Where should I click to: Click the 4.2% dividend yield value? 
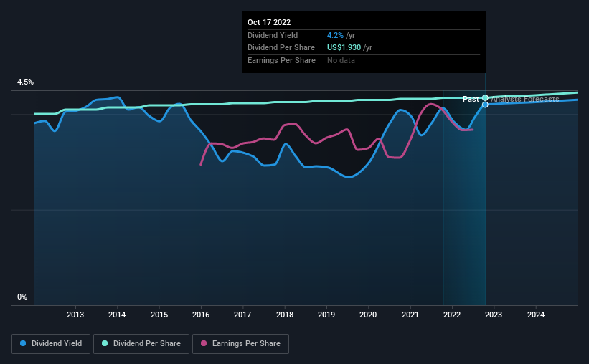335,35
